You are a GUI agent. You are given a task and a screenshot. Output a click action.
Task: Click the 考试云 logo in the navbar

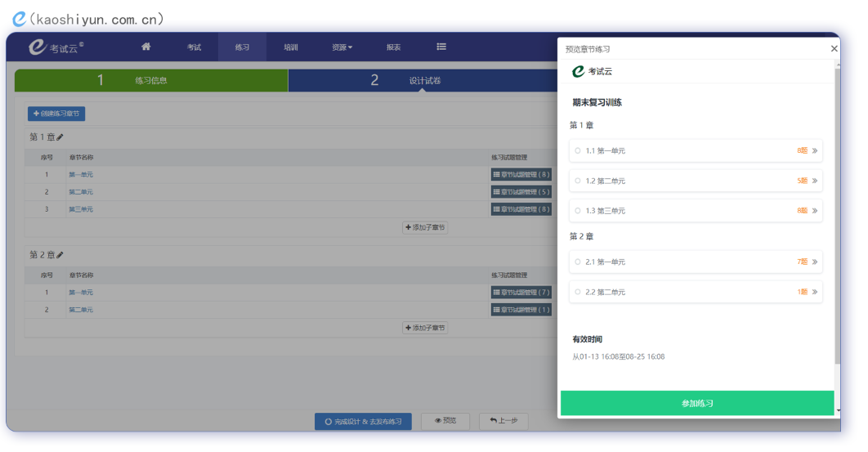[x=56, y=47]
